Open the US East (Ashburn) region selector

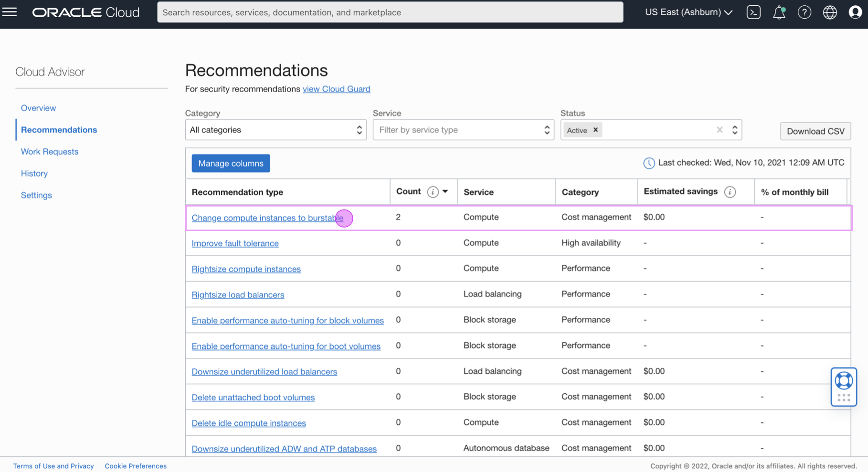click(x=688, y=12)
